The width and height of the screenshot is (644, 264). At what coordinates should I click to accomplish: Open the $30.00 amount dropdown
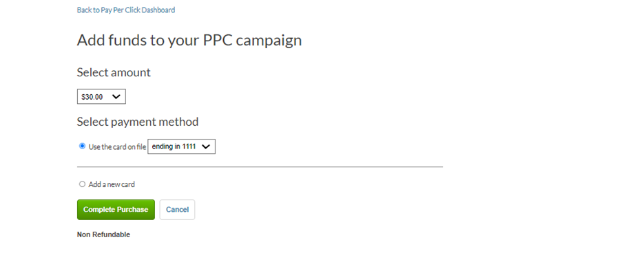(101, 97)
